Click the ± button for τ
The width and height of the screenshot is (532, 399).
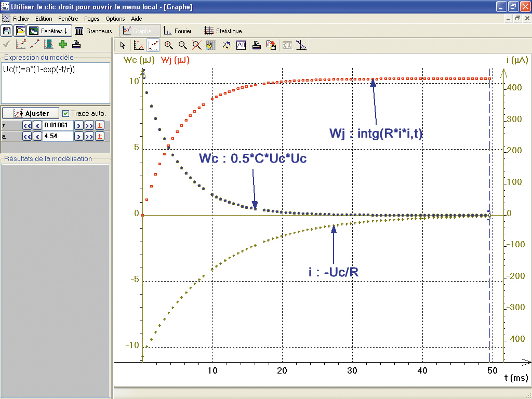click(99, 126)
